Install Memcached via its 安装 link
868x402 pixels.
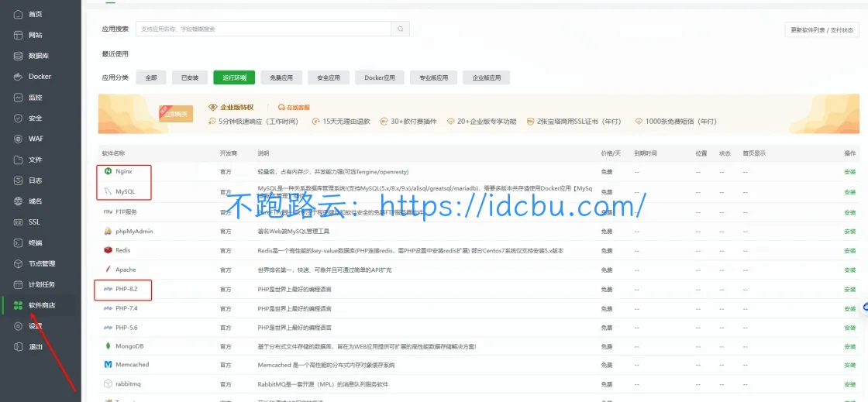849,366
